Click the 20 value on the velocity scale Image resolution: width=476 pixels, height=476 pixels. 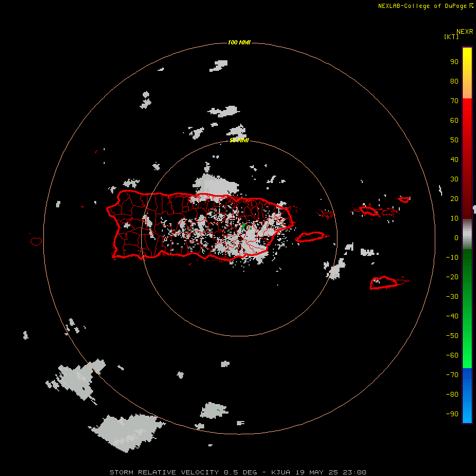[454, 198]
